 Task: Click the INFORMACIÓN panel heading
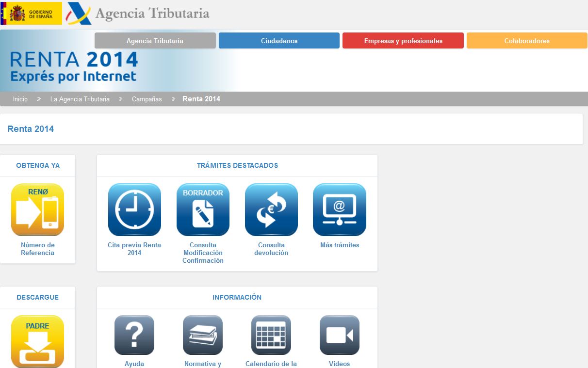click(x=237, y=297)
